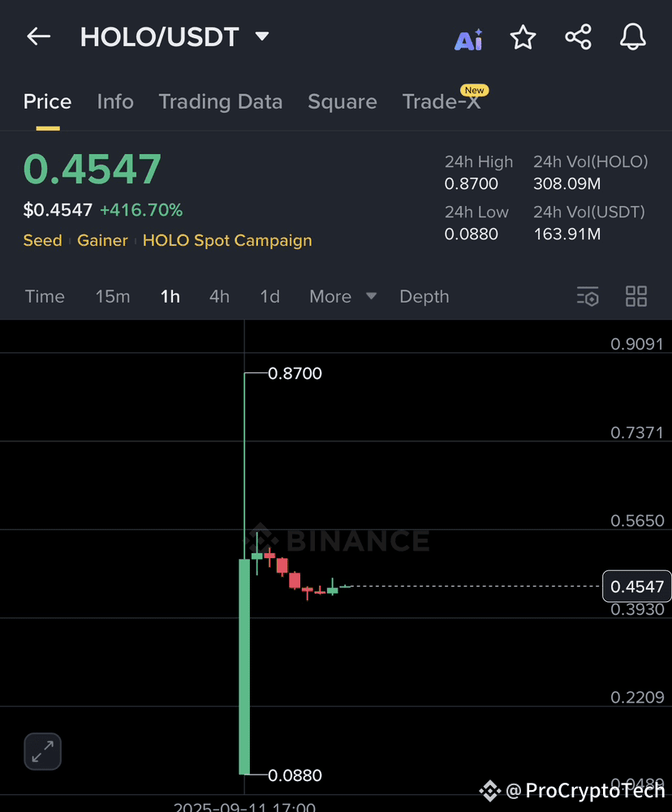Viewport: 672px width, 812px height.
Task: Expand the chart to fullscreen
Action: click(42, 751)
